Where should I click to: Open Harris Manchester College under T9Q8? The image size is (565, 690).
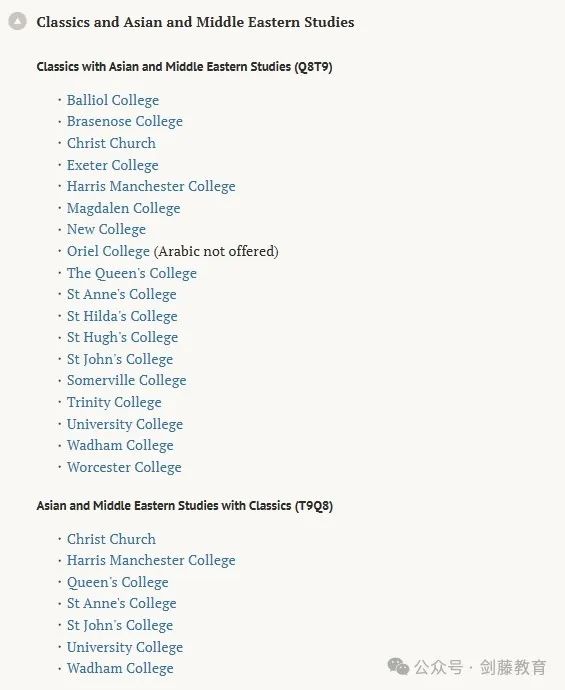click(x=151, y=561)
